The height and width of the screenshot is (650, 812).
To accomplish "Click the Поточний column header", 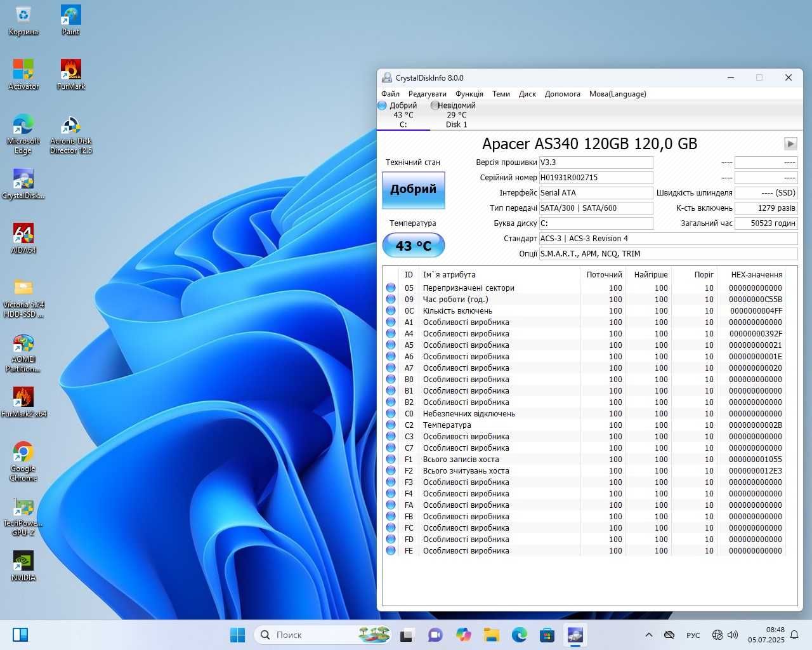I will [603, 275].
